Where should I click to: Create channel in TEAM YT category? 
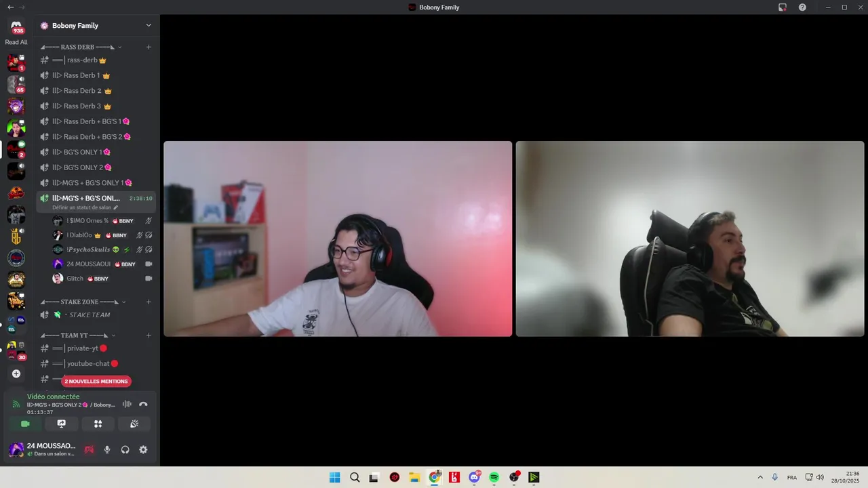149,335
